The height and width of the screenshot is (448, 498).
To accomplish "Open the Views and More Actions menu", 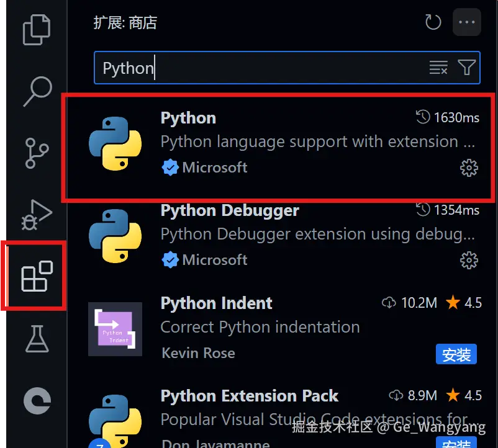I will point(466,23).
